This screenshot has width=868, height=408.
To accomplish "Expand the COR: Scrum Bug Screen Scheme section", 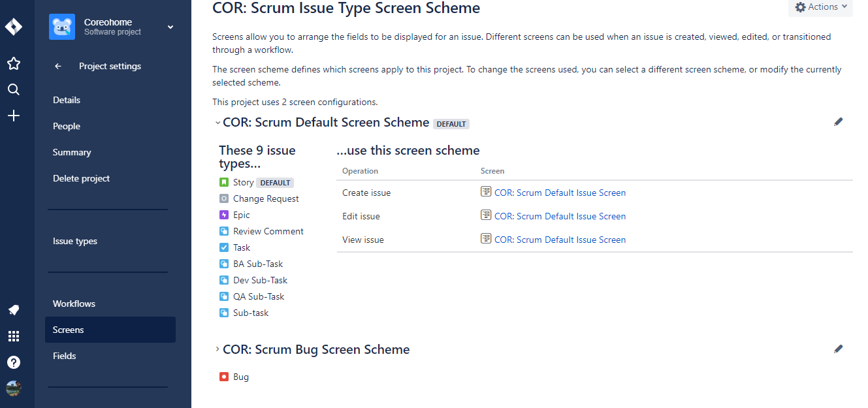I will (217, 349).
